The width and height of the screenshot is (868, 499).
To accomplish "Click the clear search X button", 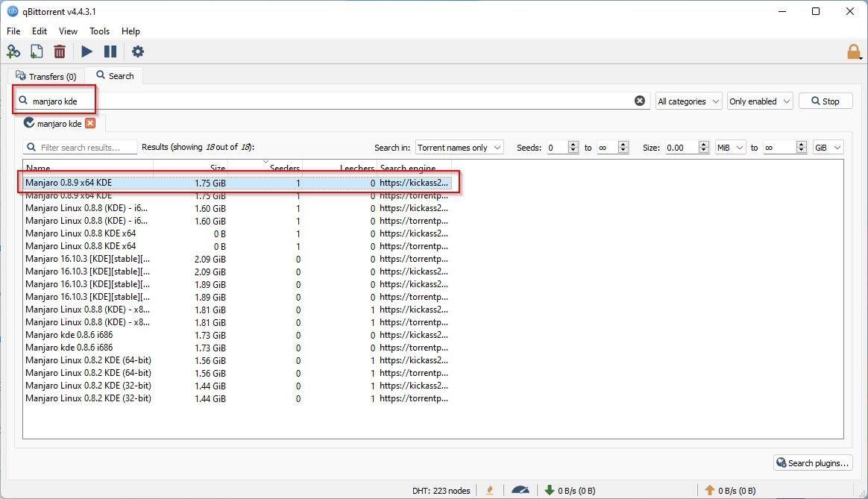I will click(x=640, y=100).
